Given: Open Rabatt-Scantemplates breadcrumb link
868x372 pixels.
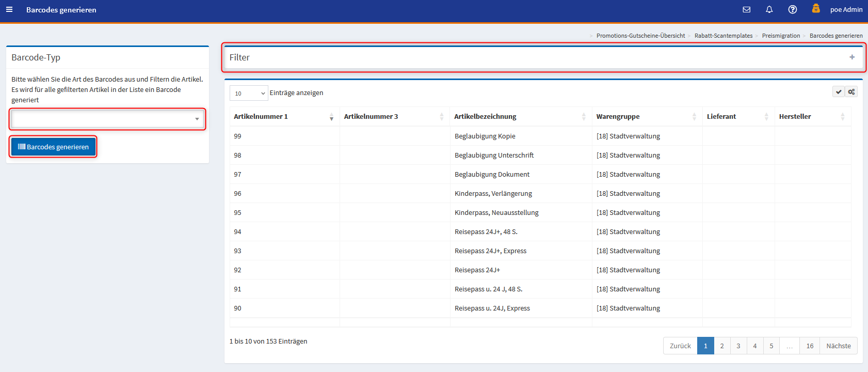Looking at the screenshot, I should (x=723, y=36).
